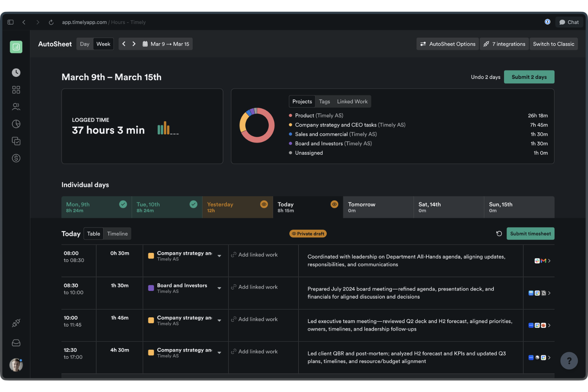Select the Sat, 14th day tab
This screenshot has height=392, width=588.
[449, 207]
